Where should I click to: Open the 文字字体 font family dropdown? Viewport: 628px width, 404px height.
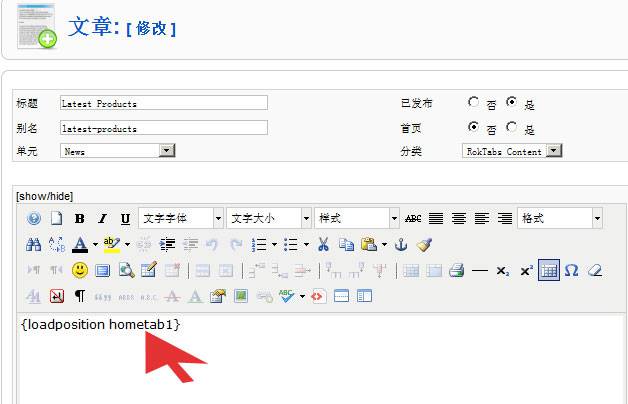tap(181, 218)
